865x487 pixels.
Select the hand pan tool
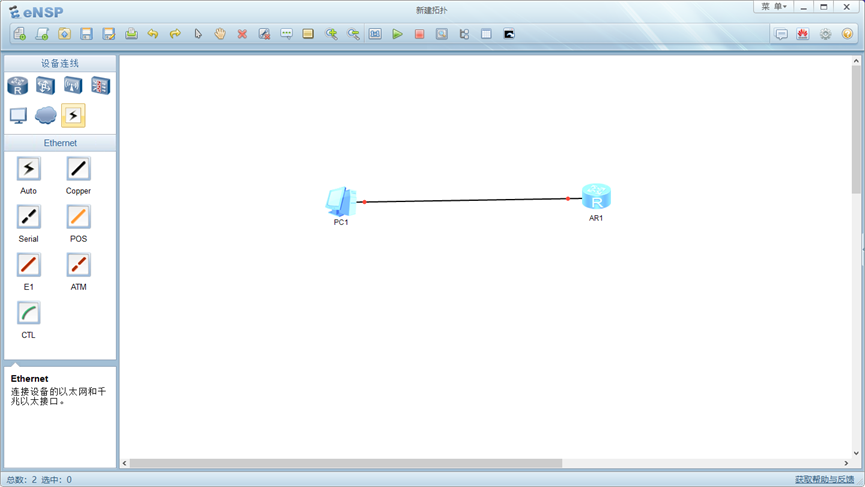pos(220,34)
